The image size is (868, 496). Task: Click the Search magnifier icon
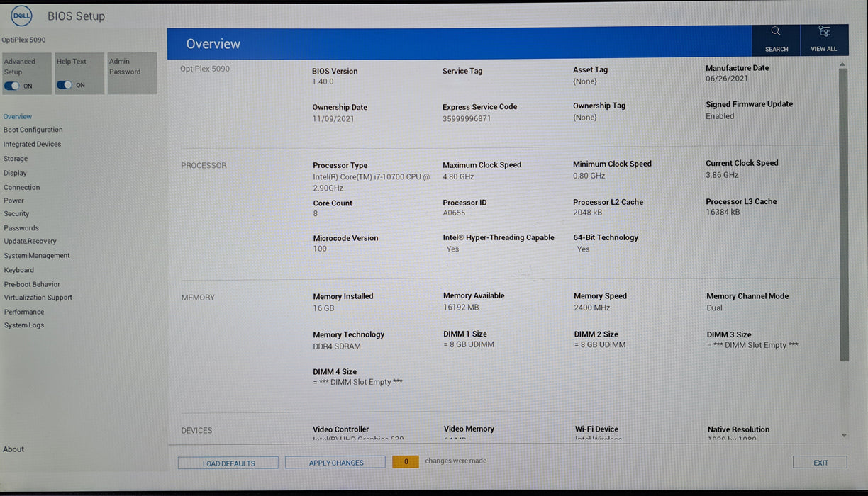pos(775,31)
